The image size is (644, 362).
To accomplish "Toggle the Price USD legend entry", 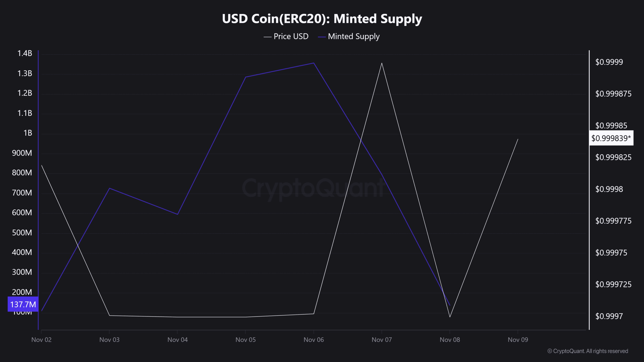I will 286,36.
